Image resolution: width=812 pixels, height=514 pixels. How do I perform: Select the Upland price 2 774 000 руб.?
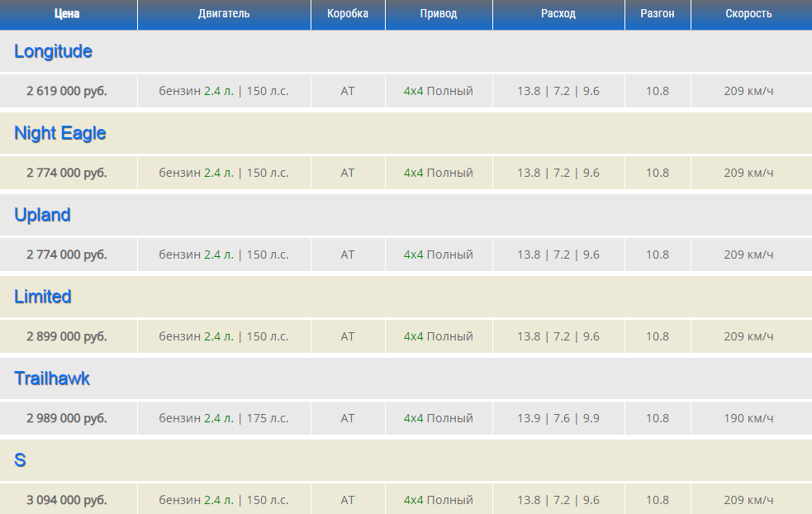point(67,255)
